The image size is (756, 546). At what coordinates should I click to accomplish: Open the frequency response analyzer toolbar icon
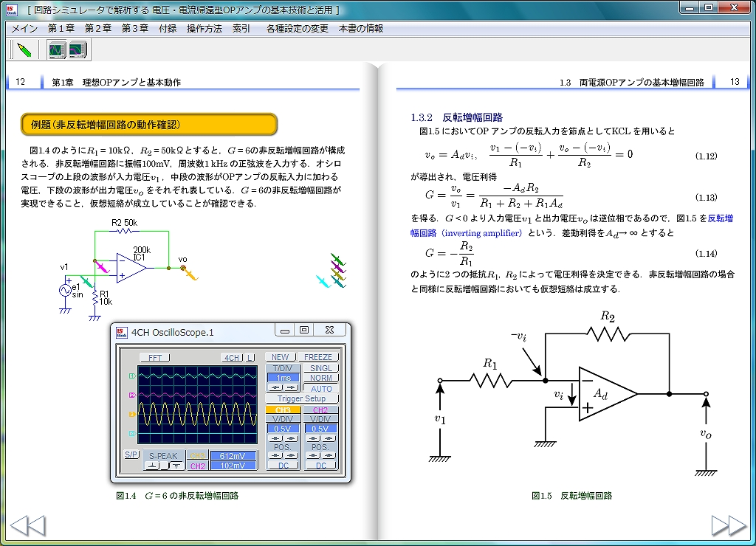click(77, 49)
